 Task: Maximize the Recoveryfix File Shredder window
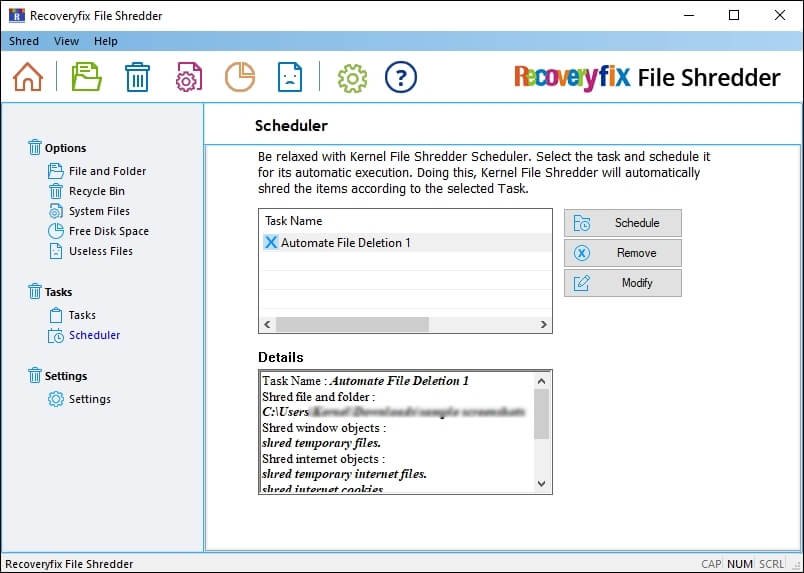[734, 15]
